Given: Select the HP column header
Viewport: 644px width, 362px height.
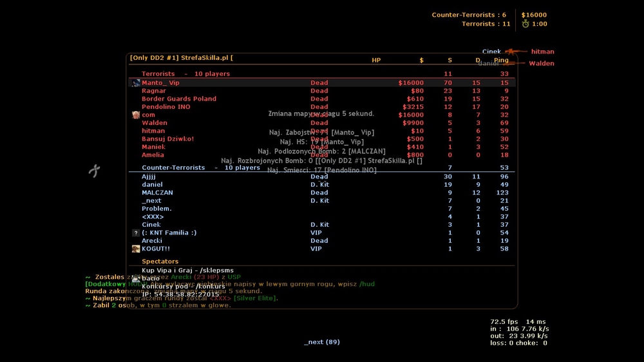Looking at the screenshot, I should [376, 60].
